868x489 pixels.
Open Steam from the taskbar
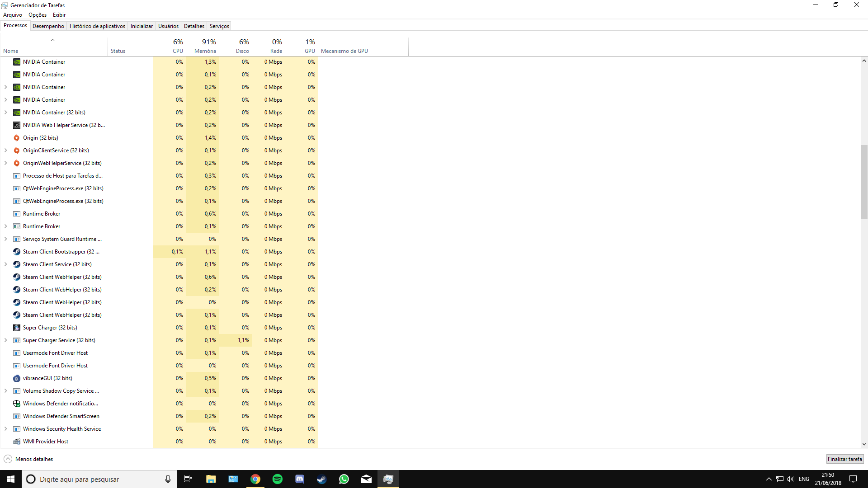(x=322, y=479)
